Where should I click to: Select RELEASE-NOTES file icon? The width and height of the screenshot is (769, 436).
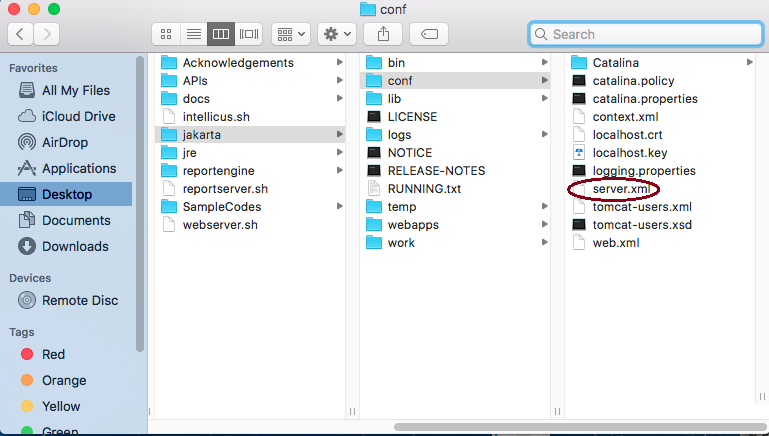(374, 171)
